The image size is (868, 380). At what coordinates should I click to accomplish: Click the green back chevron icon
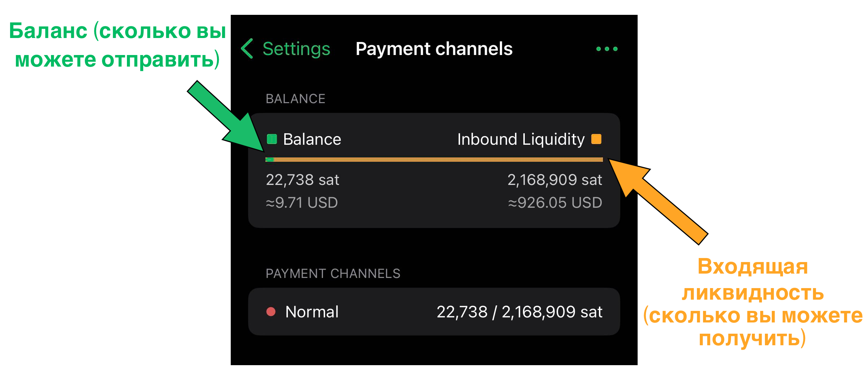(x=247, y=48)
